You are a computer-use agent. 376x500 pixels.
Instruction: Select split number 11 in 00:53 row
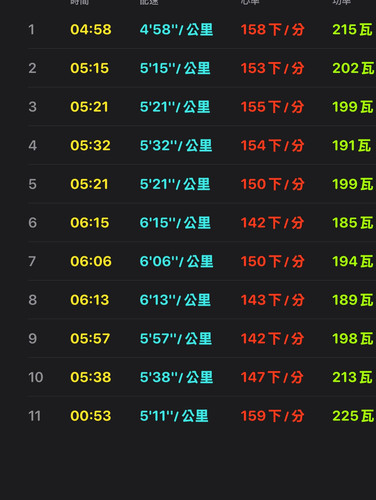(x=35, y=417)
